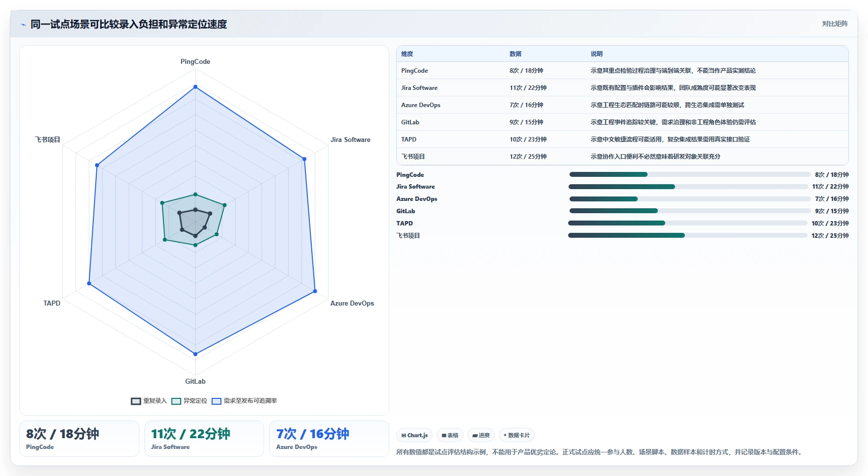Click the 飞书项目 axis label on the radar
868x476 pixels.
[48, 140]
